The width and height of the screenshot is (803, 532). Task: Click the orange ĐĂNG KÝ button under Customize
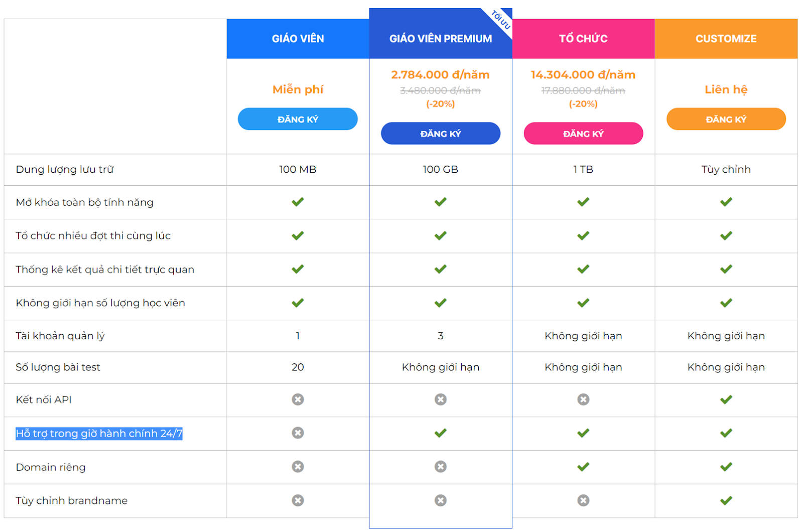(x=726, y=119)
